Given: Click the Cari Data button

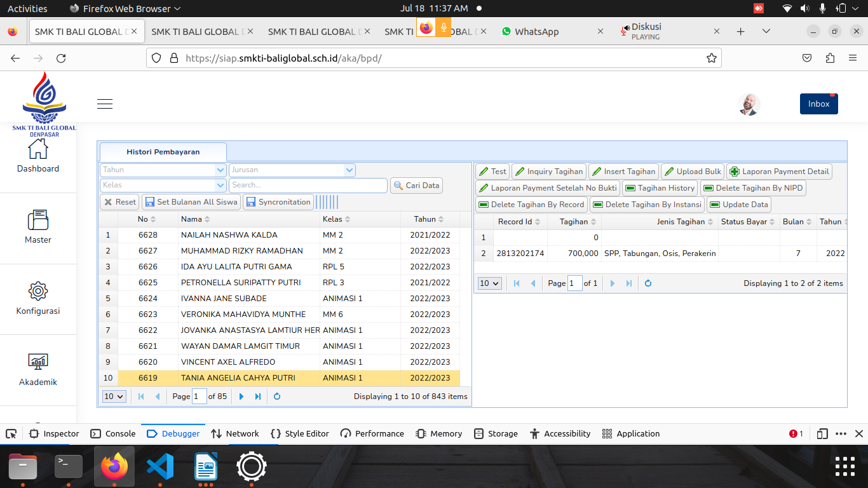Looking at the screenshot, I should tap(416, 186).
